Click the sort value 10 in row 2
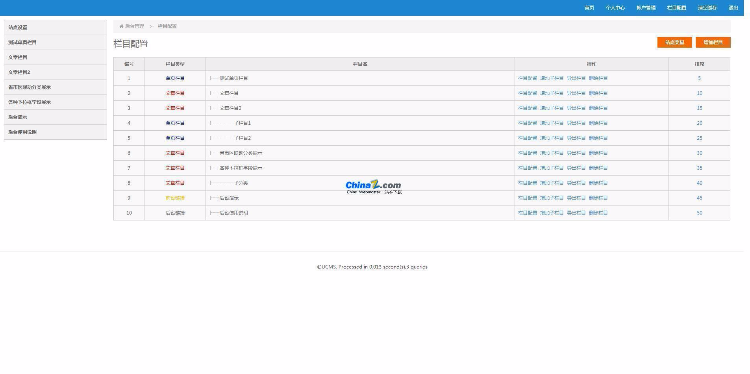Viewport: 750px width, 374px height. (x=699, y=93)
